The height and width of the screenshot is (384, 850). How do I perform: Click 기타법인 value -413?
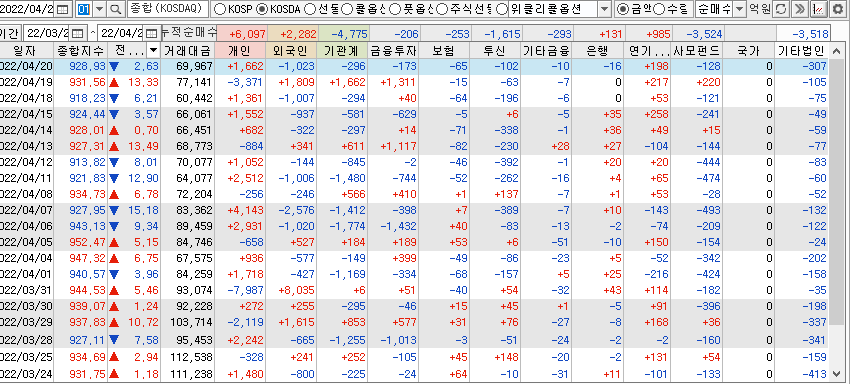tap(815, 373)
